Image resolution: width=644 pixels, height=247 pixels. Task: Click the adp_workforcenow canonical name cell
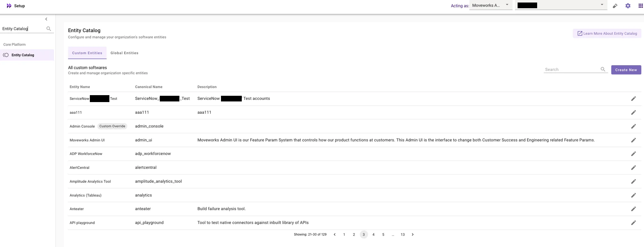[x=153, y=154]
